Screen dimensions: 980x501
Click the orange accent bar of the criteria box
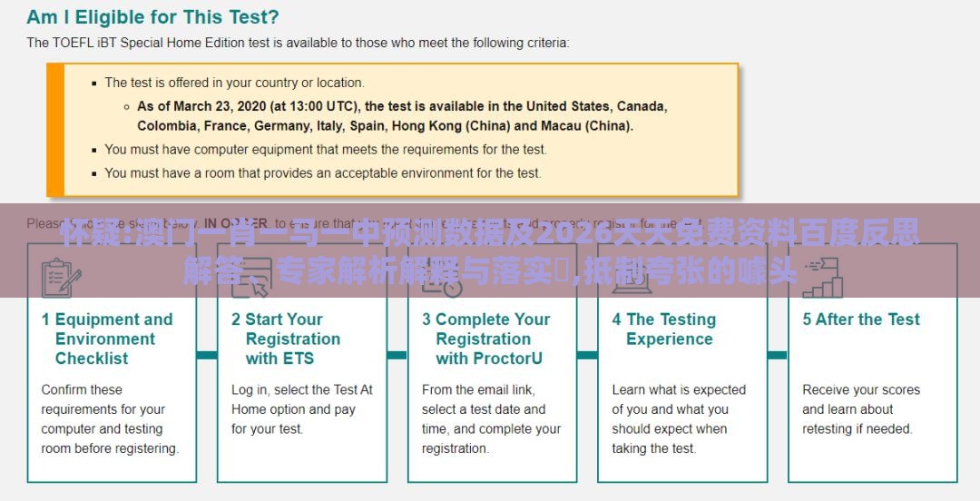point(55,130)
